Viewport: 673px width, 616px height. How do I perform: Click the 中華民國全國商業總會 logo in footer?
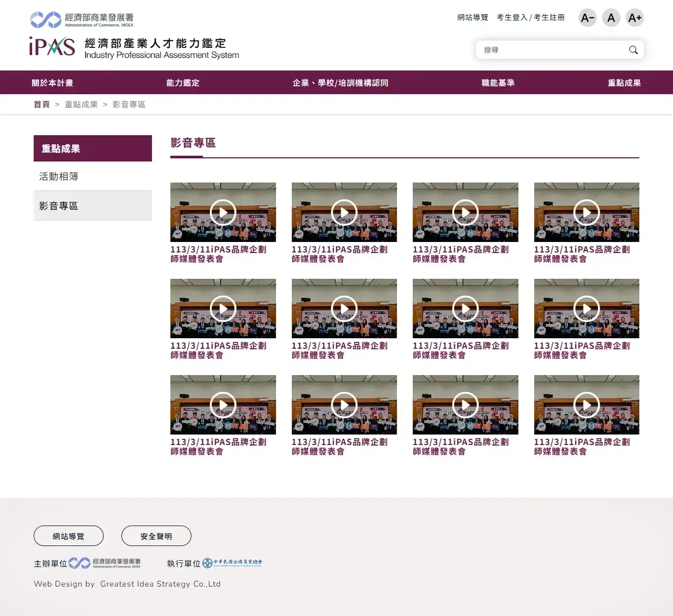click(232, 563)
